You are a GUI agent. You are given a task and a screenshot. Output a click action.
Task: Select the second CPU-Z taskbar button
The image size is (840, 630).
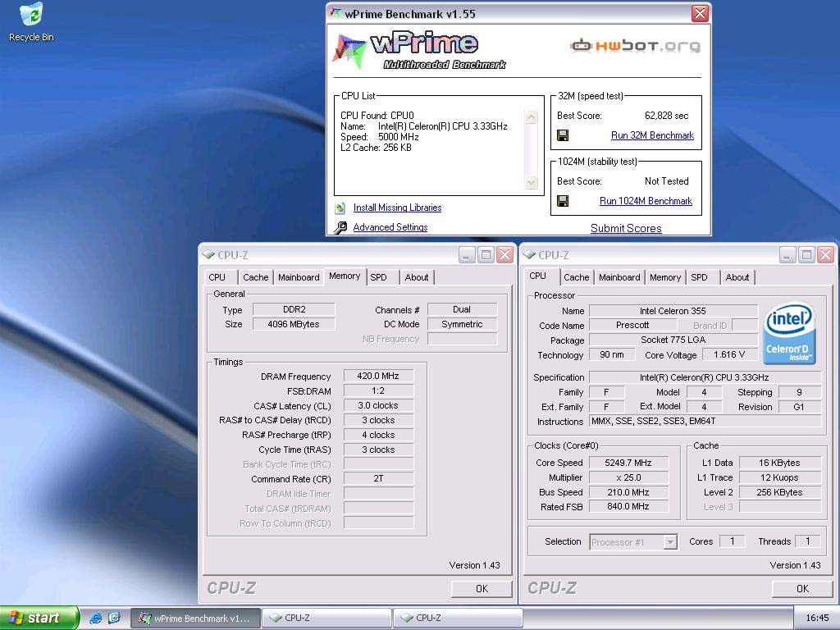[458, 619]
